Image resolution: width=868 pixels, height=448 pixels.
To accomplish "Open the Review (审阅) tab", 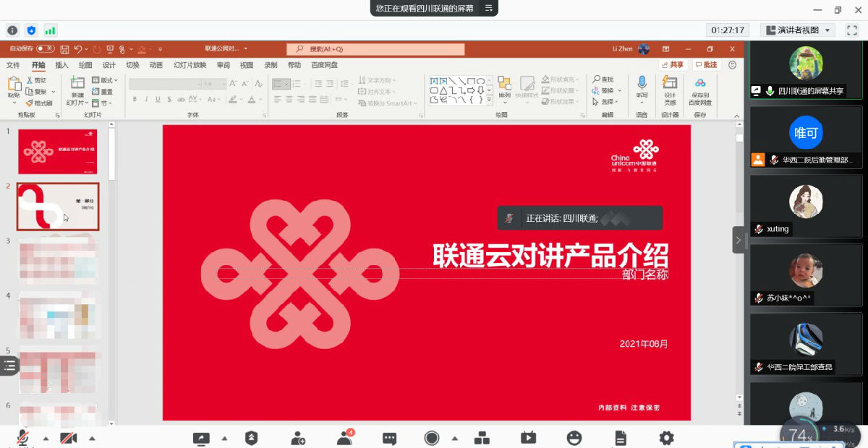I will (224, 65).
